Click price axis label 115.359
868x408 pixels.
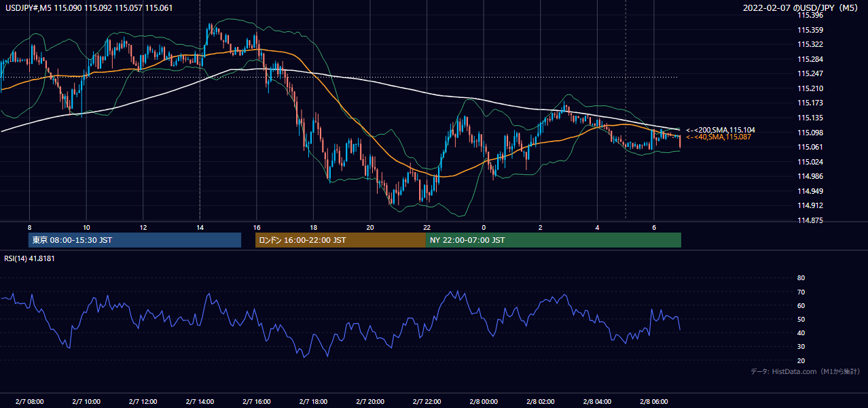[810, 30]
